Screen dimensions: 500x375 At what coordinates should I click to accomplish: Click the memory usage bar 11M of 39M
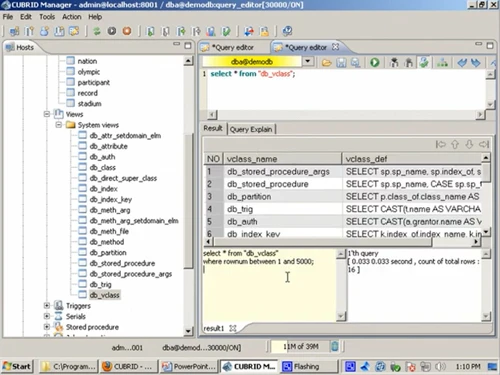coord(301,347)
